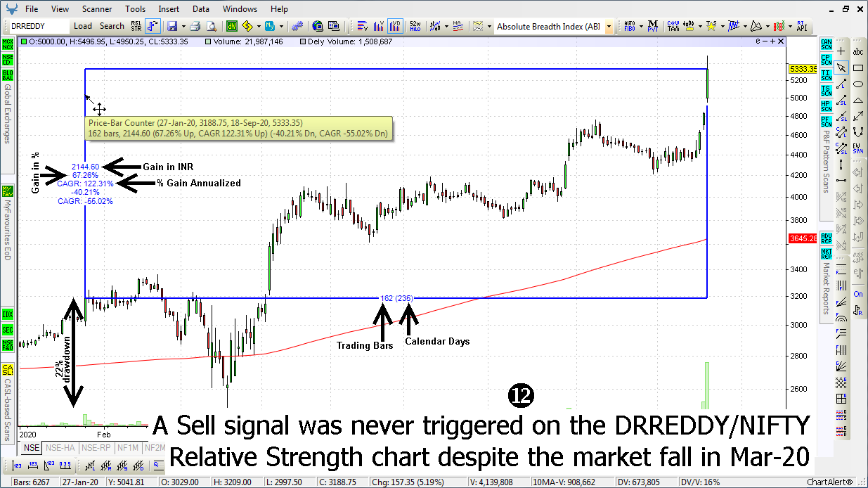Toggle the green O:H:L:C price checkbox

pyautogui.click(x=24, y=41)
